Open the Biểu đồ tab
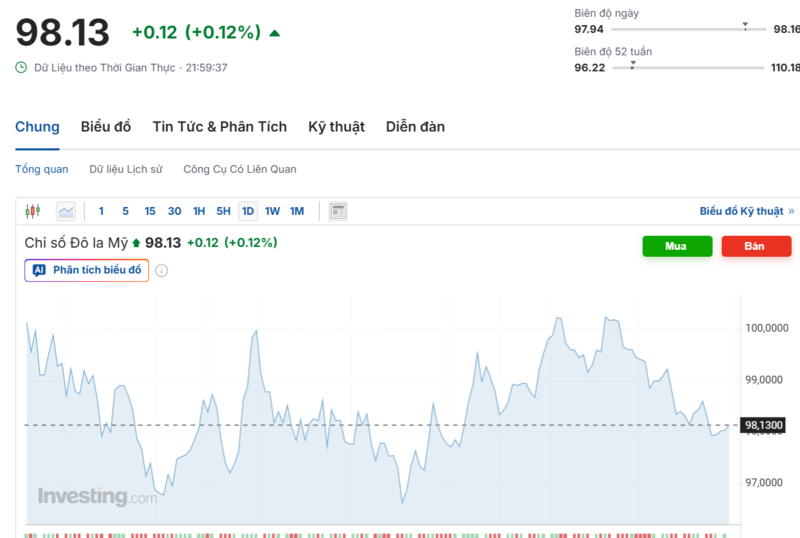The image size is (800, 538). 106,127
